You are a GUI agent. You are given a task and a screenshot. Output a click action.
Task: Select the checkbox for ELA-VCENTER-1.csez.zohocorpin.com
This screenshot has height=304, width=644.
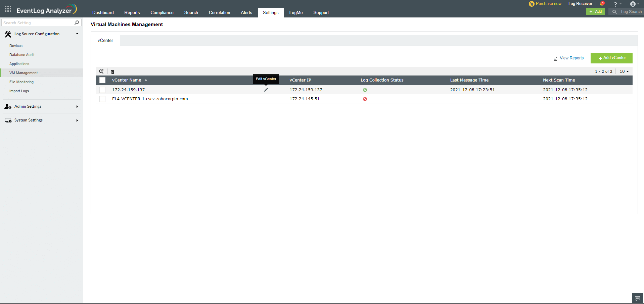[102, 99]
